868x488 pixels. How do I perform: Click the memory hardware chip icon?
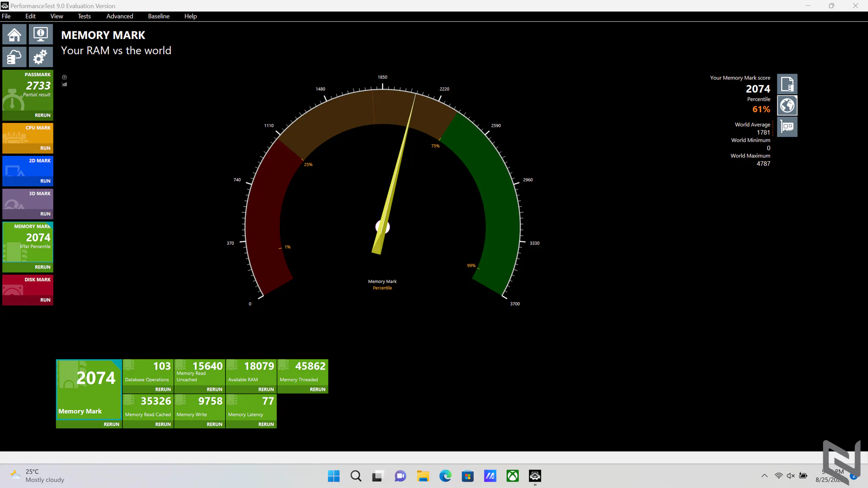pos(787,127)
